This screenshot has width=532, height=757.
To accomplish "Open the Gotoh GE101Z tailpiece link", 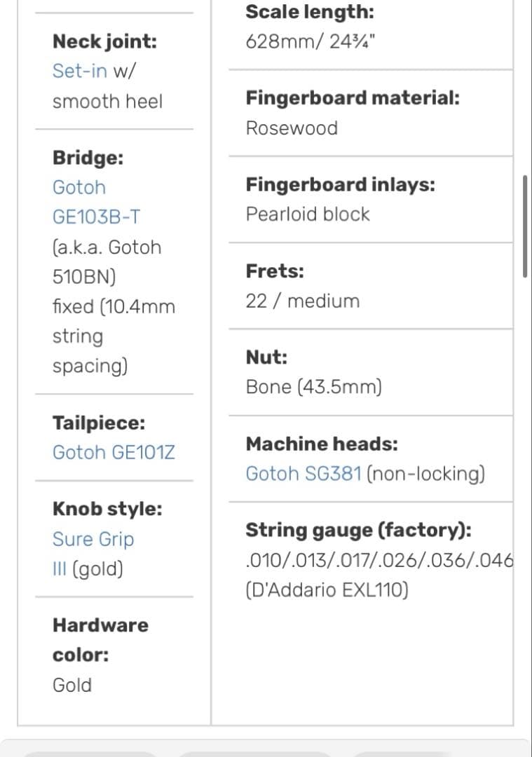I will tap(114, 453).
